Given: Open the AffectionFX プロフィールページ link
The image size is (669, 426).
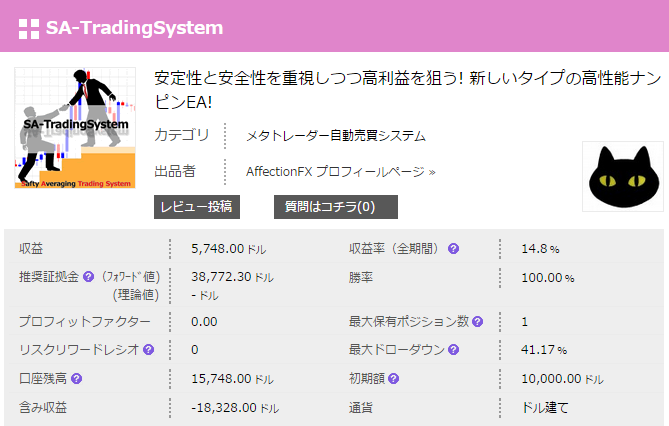Looking at the screenshot, I should click(340, 172).
